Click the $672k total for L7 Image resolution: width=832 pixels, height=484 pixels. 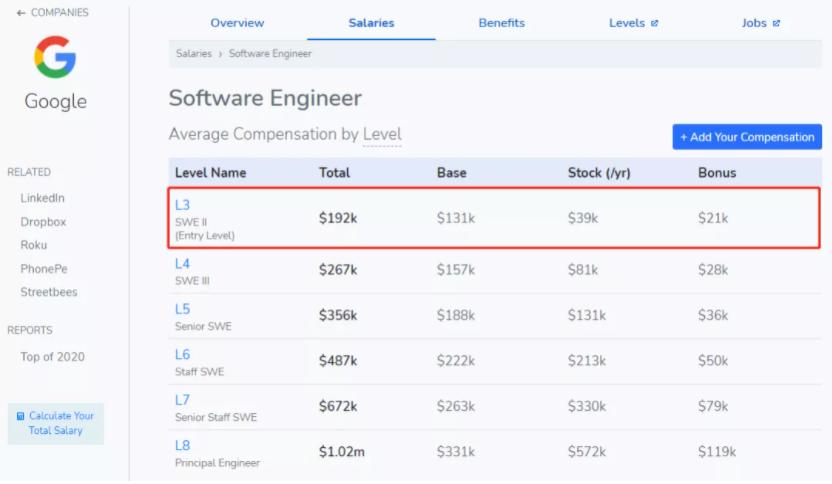coord(338,407)
